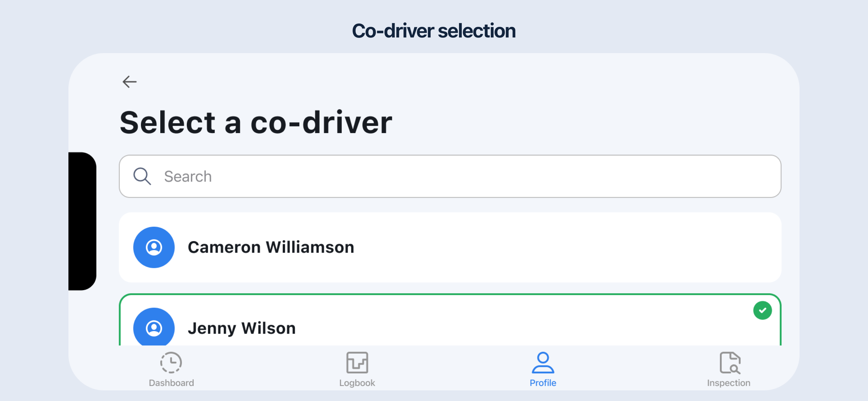Click the Jenny Wilson name text
868x401 pixels.
pos(242,328)
